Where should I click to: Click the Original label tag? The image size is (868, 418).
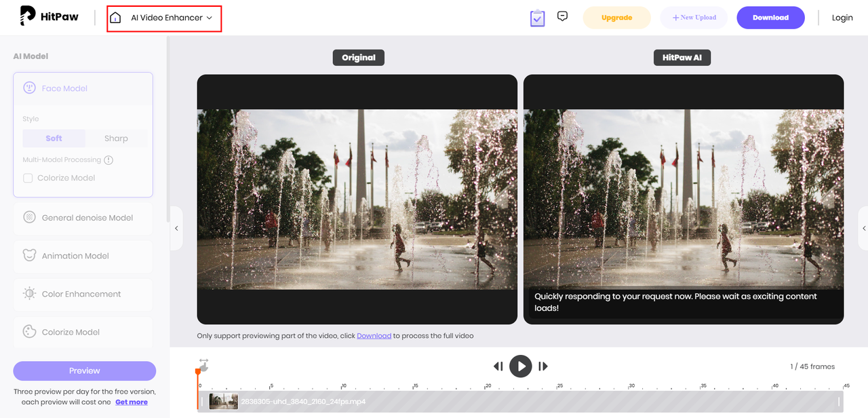pyautogui.click(x=359, y=58)
